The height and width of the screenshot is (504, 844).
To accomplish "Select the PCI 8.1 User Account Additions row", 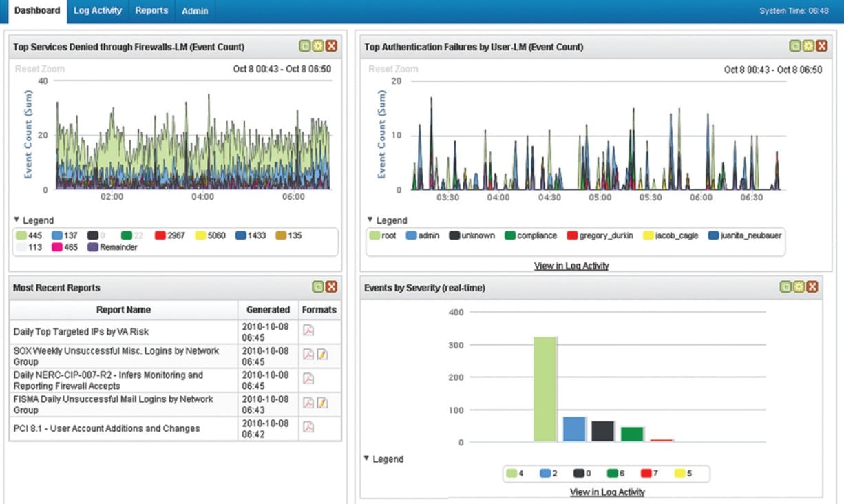I will coord(175,428).
